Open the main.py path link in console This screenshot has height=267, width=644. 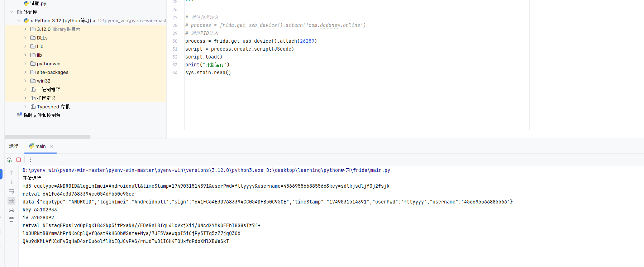pos(328,170)
